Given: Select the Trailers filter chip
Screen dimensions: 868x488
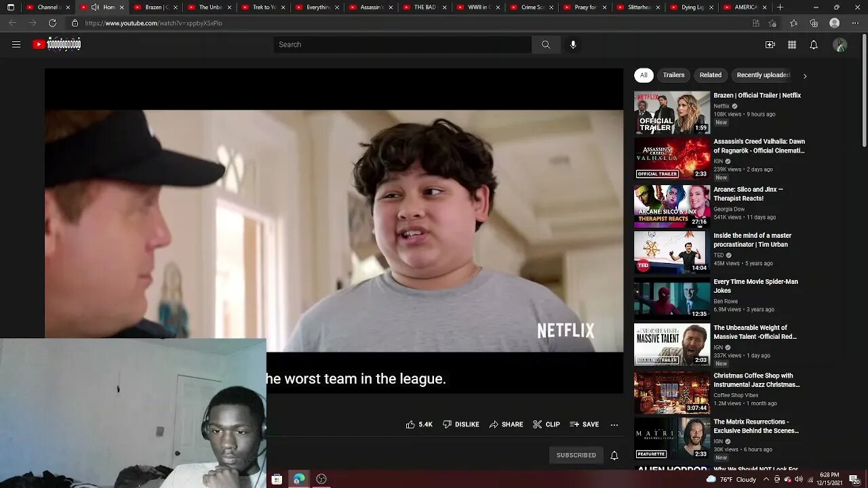Looking at the screenshot, I should coord(673,75).
